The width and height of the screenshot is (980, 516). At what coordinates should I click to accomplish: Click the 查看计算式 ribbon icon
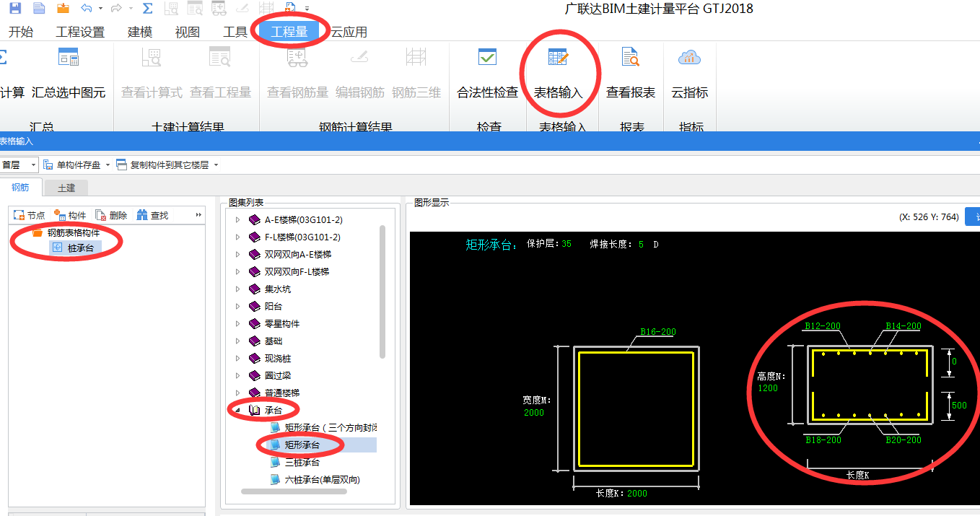pos(152,58)
